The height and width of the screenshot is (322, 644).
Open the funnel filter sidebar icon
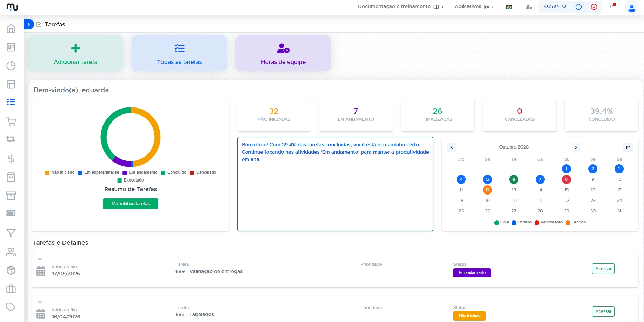click(x=11, y=233)
